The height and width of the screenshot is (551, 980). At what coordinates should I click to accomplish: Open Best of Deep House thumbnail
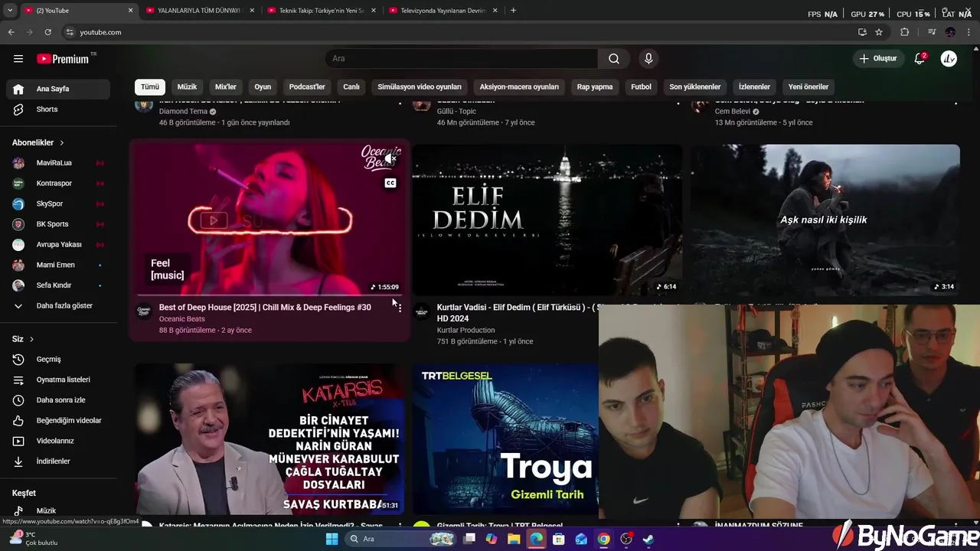click(269, 220)
